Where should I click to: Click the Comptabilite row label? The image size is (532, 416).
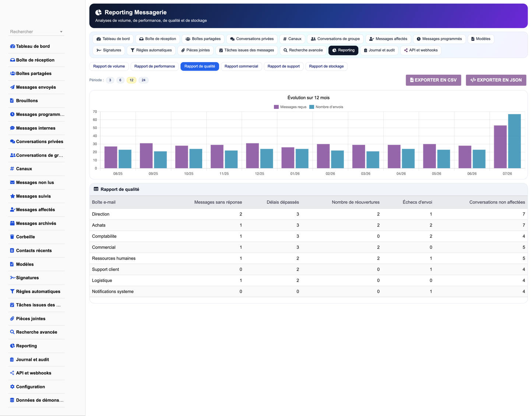104,236
